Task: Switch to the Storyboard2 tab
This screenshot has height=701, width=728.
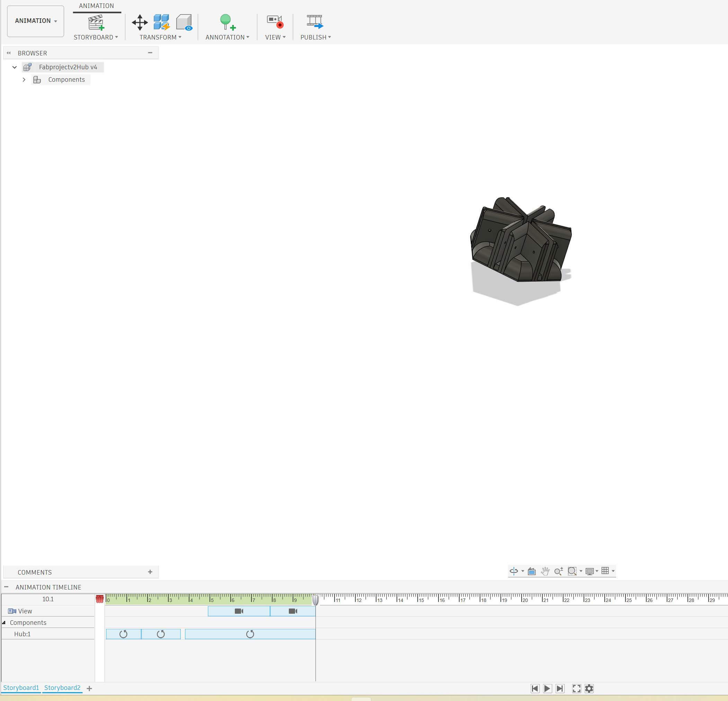Action: point(62,687)
